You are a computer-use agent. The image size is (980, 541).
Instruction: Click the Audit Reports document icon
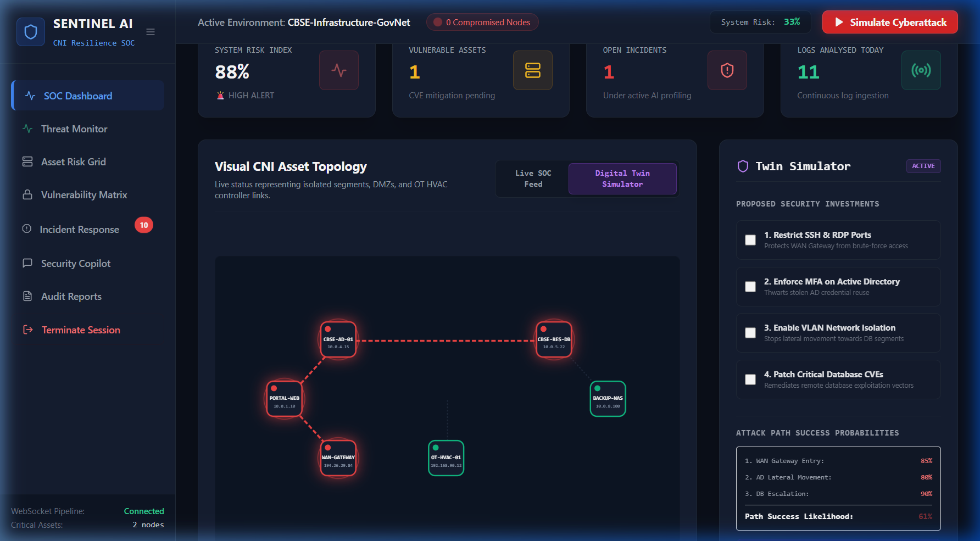(27, 296)
